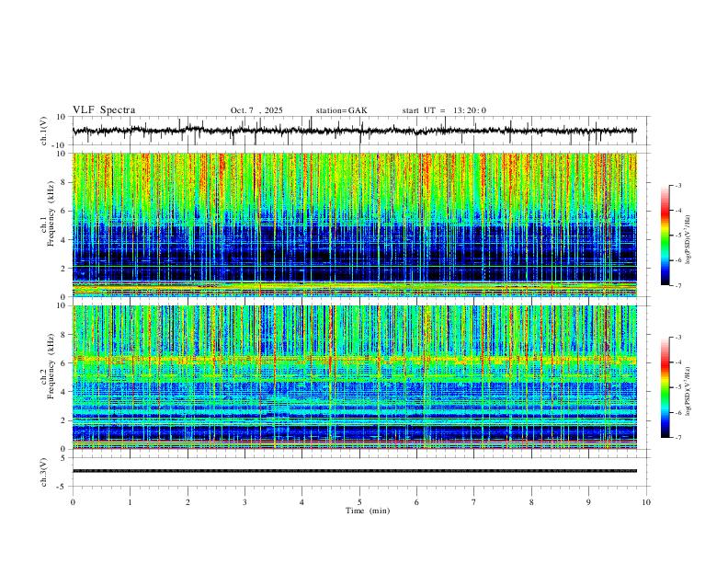
Task: Click the ch.1 spectrogram panel
Action: pos(355,224)
